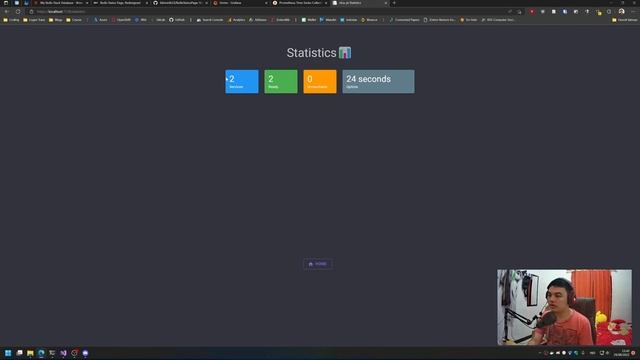640x360 pixels.
Task: Reload the page with the refresh icon
Action: (x=18, y=11)
